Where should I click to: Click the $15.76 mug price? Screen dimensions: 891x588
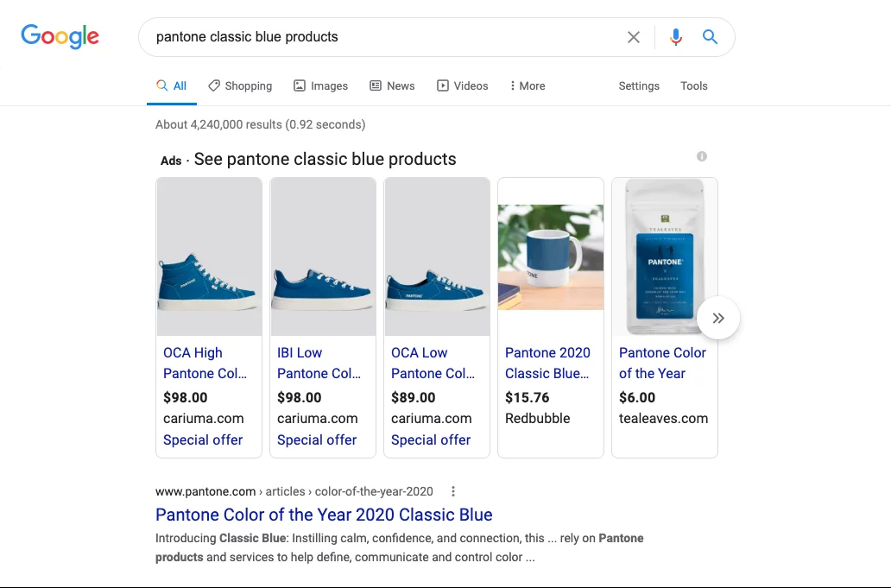pos(528,398)
